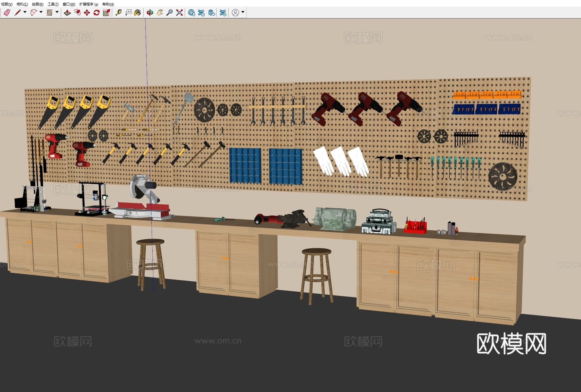Viewport: 581px width, 392px height.
Task: Select the Push/Pull tool
Action: click(x=67, y=13)
